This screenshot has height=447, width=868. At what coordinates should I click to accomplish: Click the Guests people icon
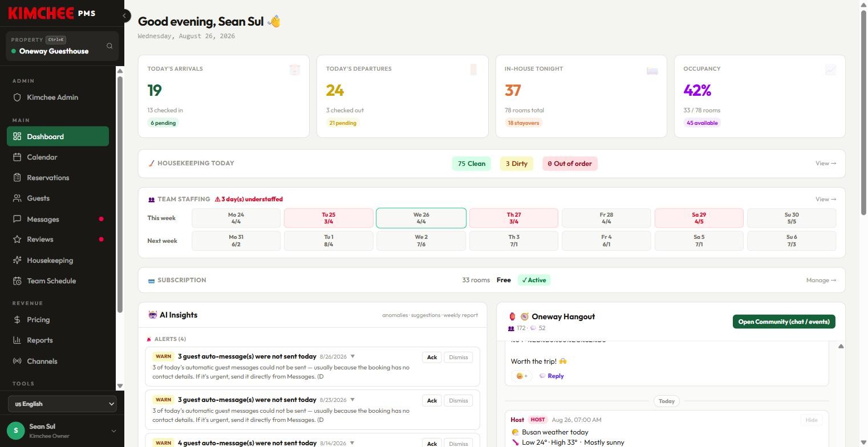click(x=17, y=198)
